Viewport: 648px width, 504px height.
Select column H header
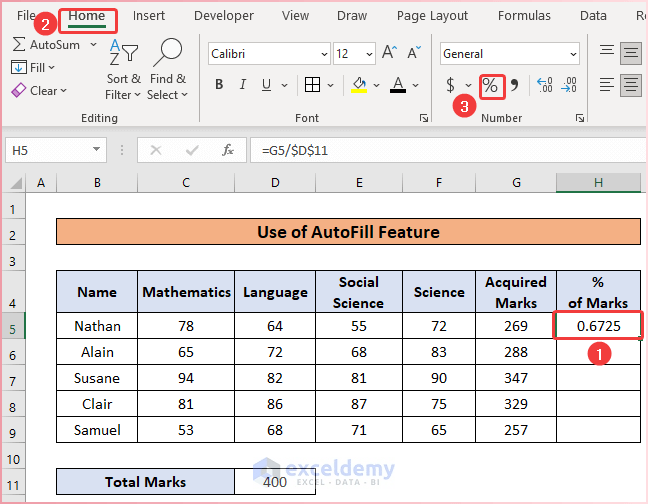[598, 183]
